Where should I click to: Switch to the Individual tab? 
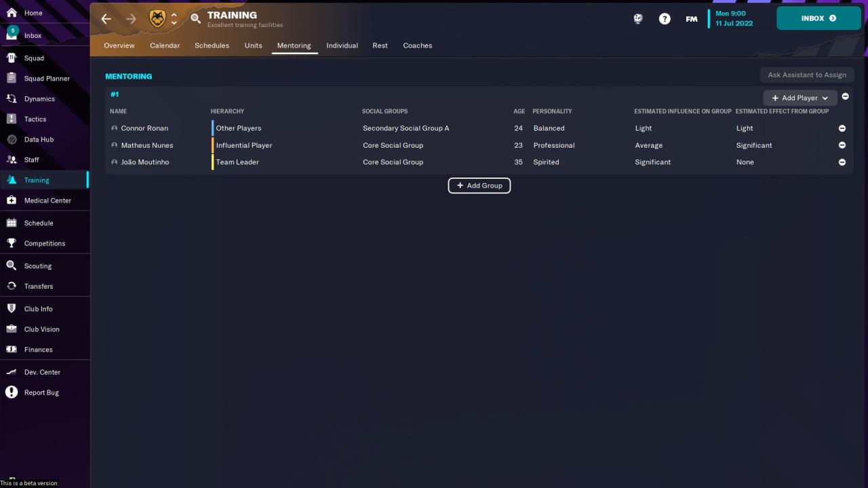(342, 45)
